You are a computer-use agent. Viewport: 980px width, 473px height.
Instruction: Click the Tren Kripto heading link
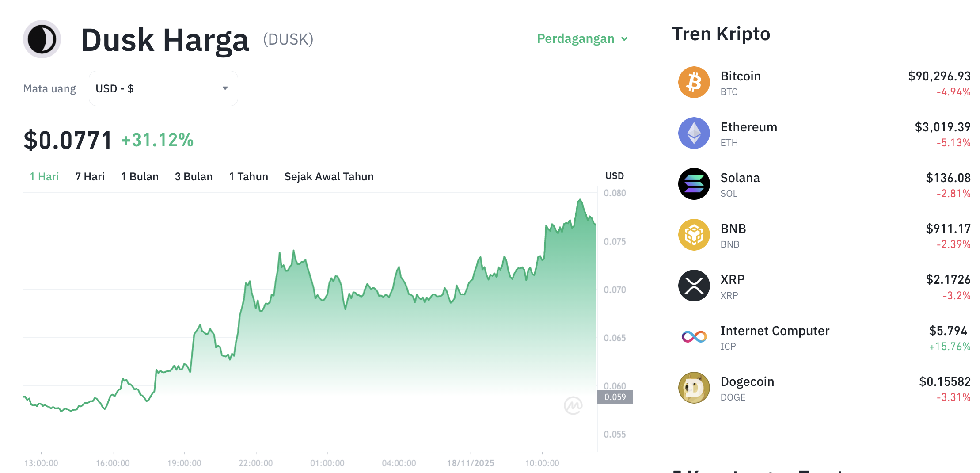tap(721, 34)
